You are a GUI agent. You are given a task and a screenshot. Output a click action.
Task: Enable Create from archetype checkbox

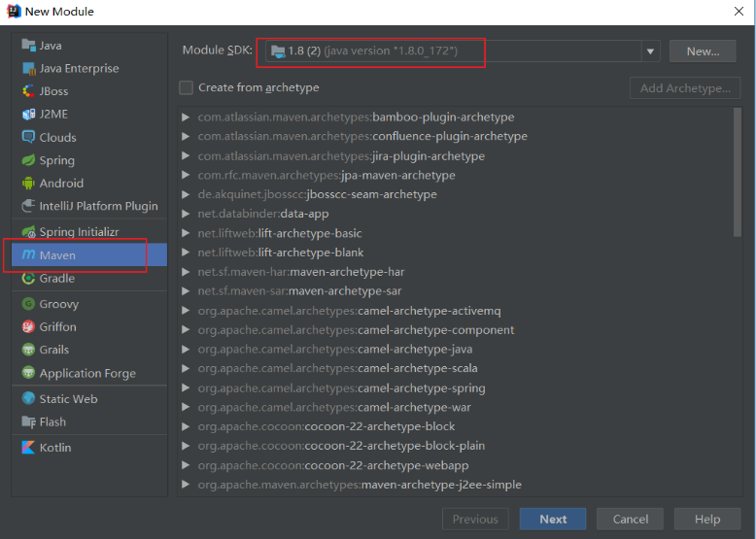187,87
